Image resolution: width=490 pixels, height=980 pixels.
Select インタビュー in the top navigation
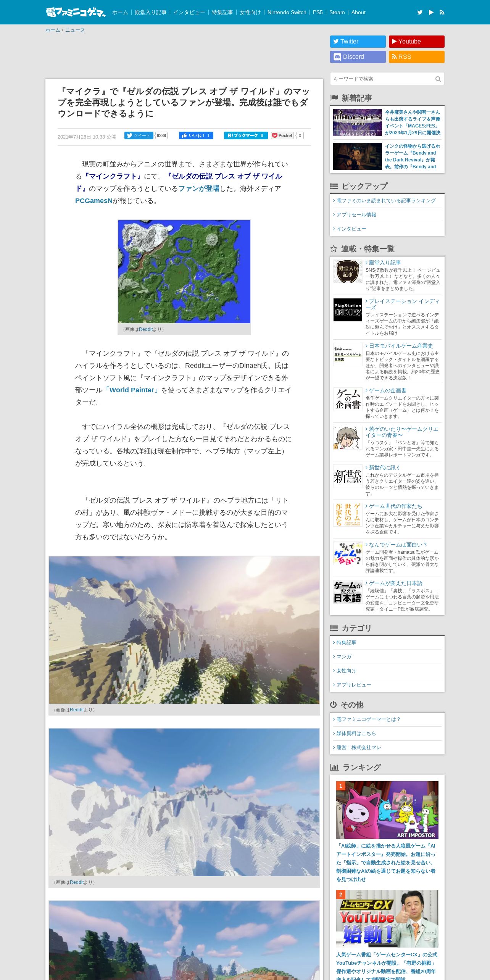click(189, 12)
